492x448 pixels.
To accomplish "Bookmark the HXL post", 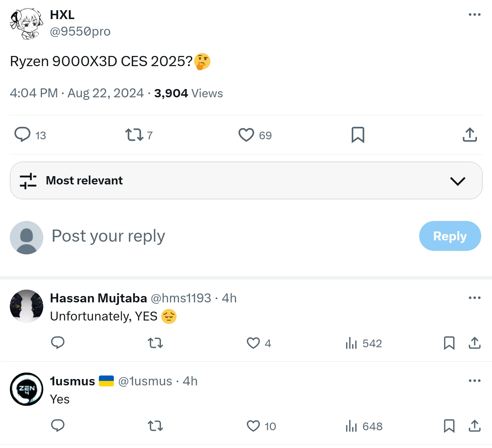I will pos(358,135).
